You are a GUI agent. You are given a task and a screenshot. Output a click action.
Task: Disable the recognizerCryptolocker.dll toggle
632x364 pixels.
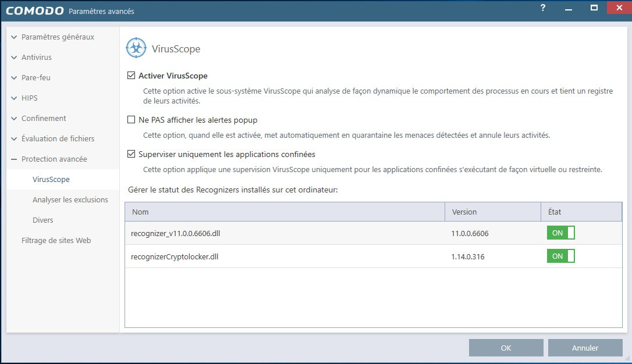tap(560, 256)
